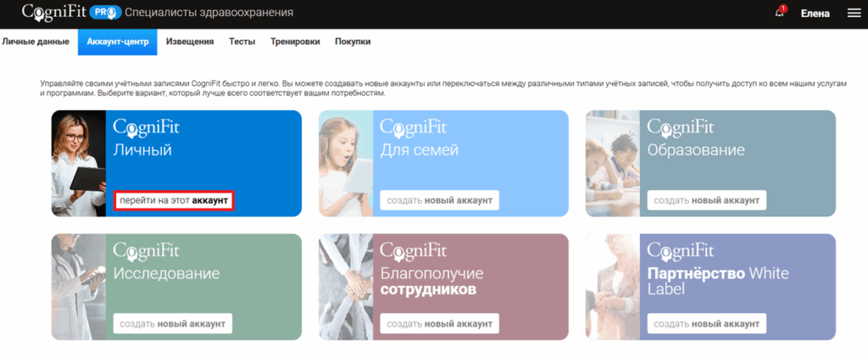Select the Аккаунт-центр tab

118,42
